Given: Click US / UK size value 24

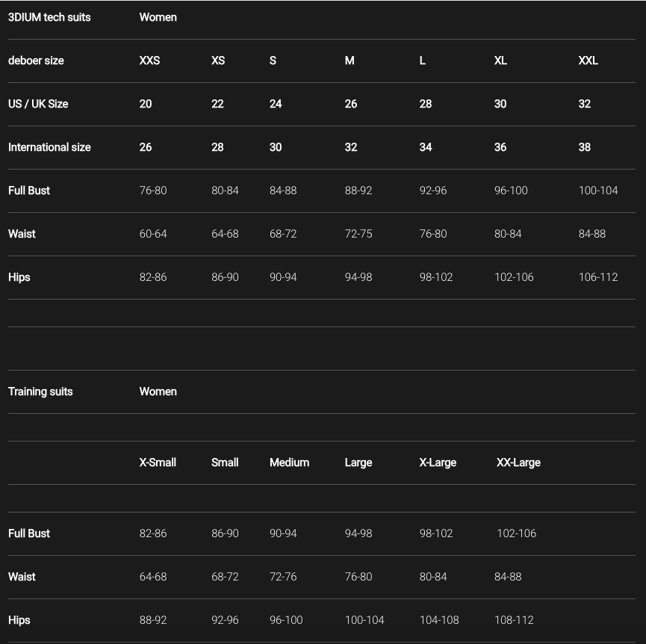Looking at the screenshot, I should 276,104.
